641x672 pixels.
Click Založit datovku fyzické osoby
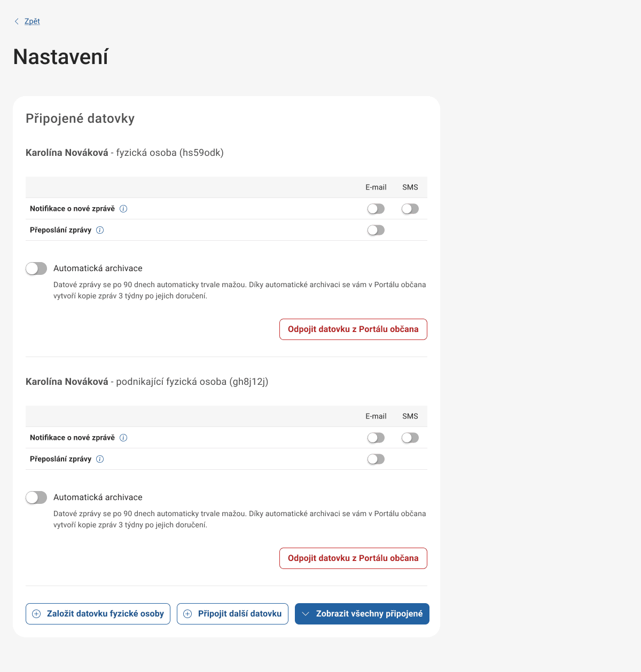[x=98, y=614]
